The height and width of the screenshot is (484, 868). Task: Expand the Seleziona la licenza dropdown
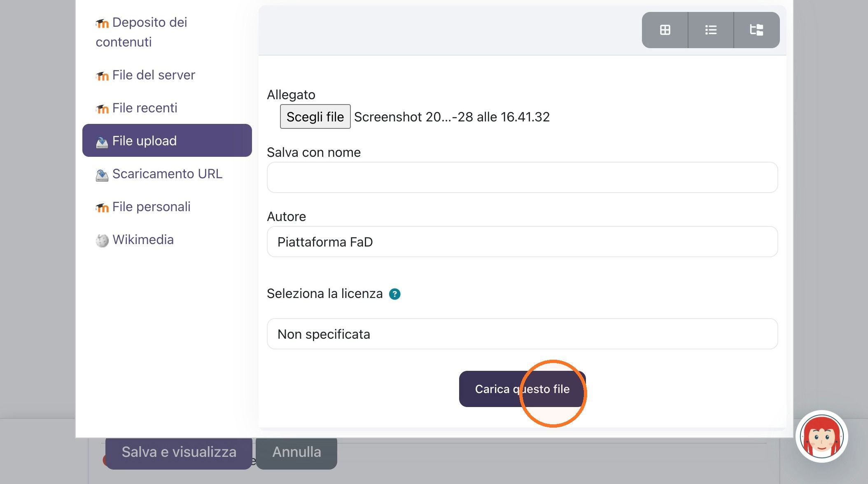[x=522, y=334]
